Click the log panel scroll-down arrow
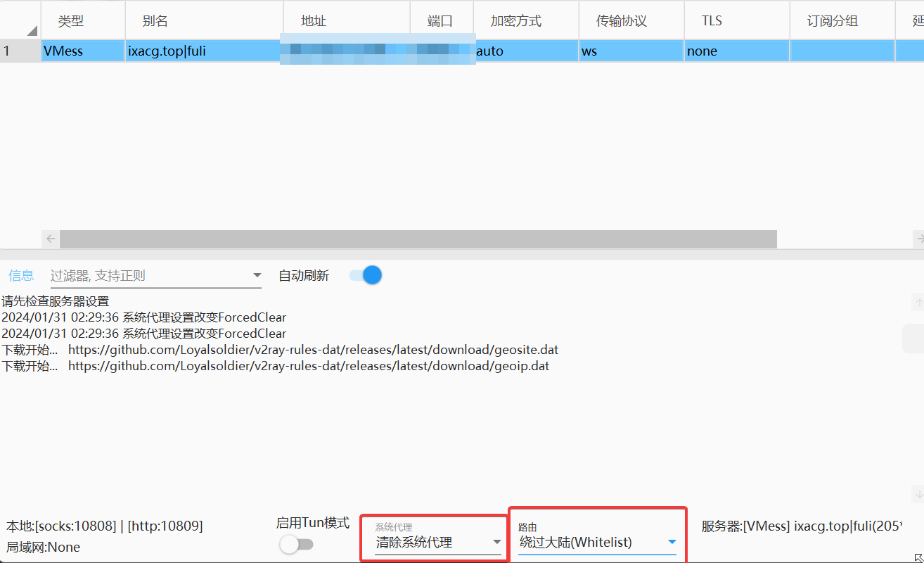924x563 pixels. point(918,493)
